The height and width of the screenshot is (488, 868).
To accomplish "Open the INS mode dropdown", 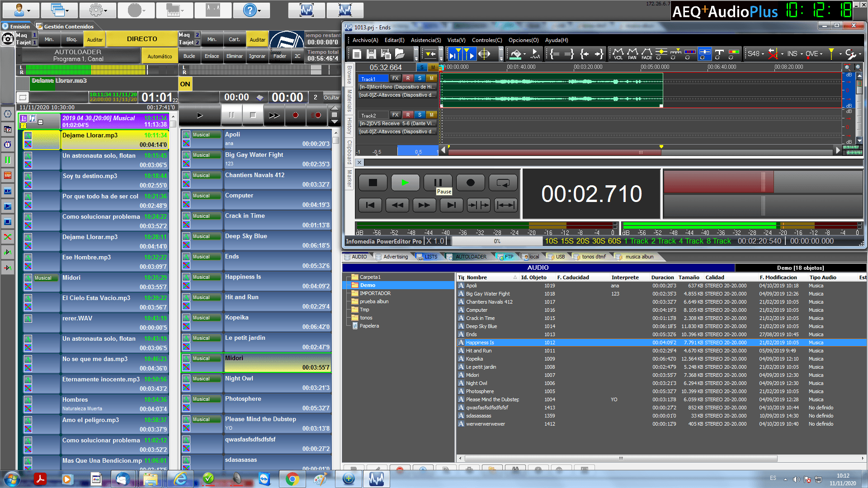I will [795, 54].
